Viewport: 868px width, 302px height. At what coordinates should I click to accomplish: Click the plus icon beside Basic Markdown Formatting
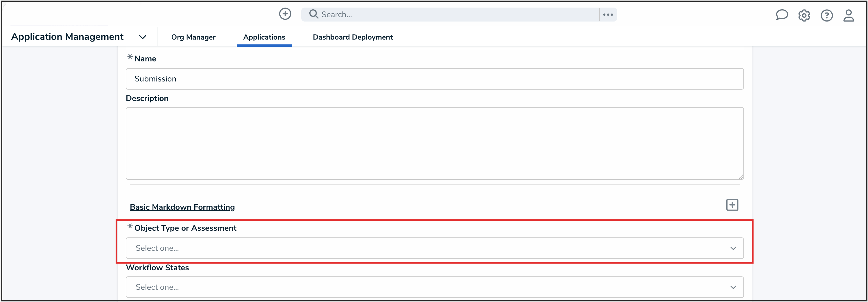coord(732,205)
